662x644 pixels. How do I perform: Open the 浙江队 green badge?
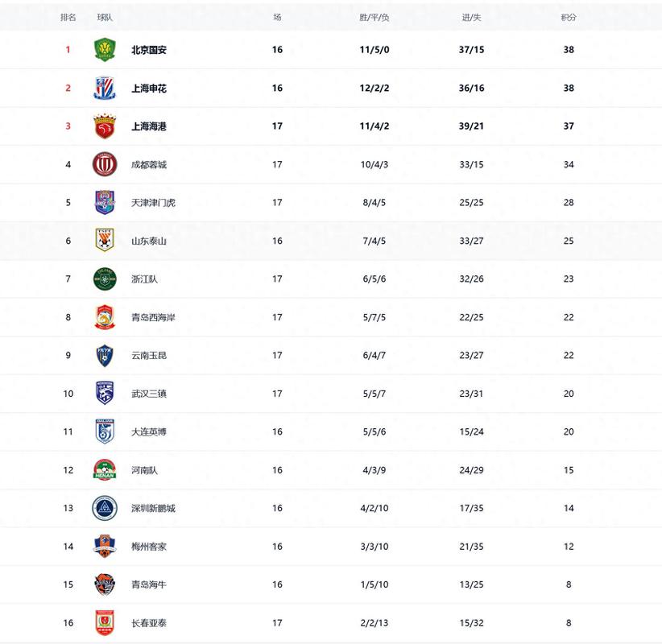(104, 279)
